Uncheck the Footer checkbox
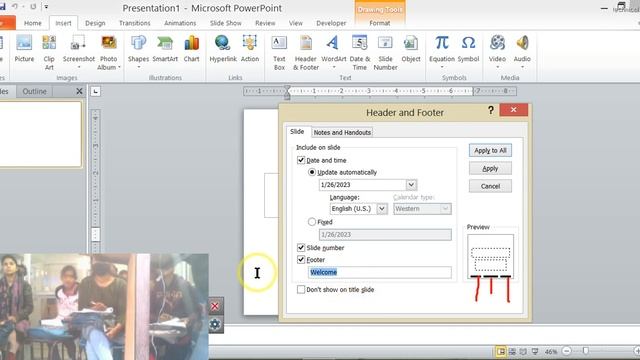The width and height of the screenshot is (640, 360). point(301,259)
